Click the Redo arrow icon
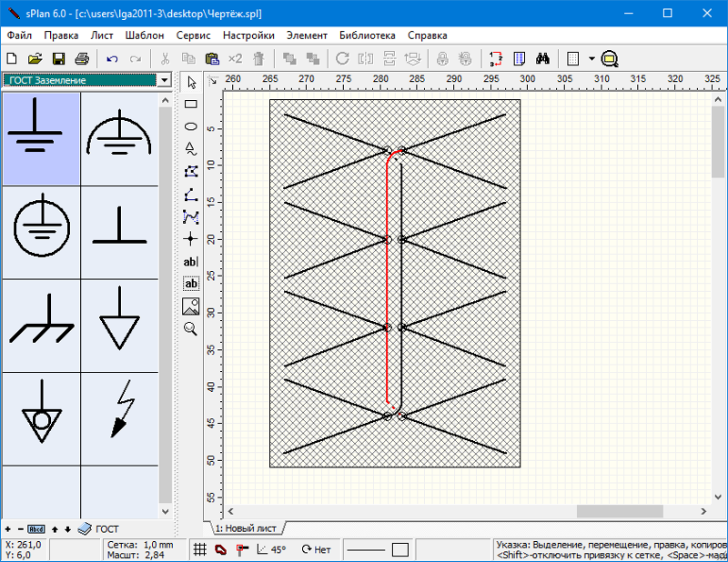The height and width of the screenshot is (562, 728). [135, 59]
